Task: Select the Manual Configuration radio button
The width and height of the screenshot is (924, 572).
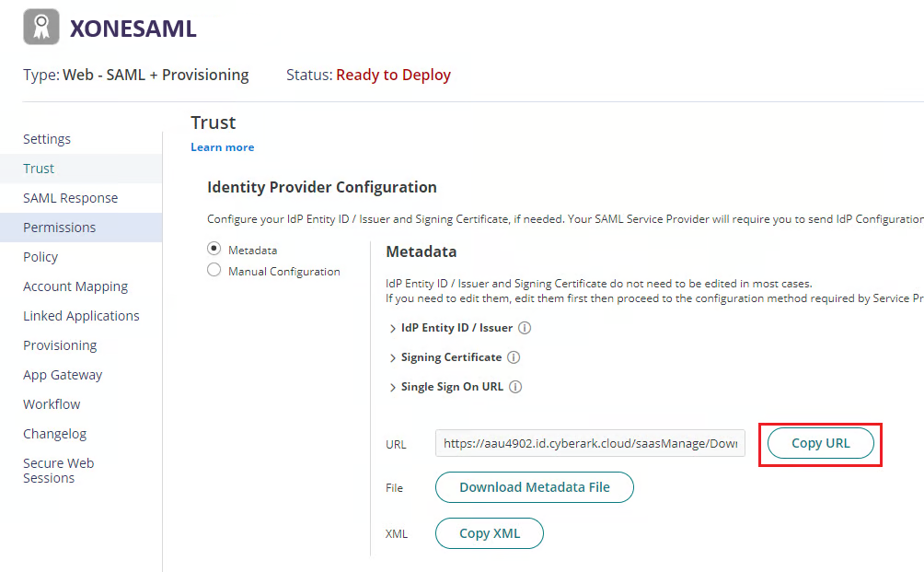Action: (x=214, y=271)
